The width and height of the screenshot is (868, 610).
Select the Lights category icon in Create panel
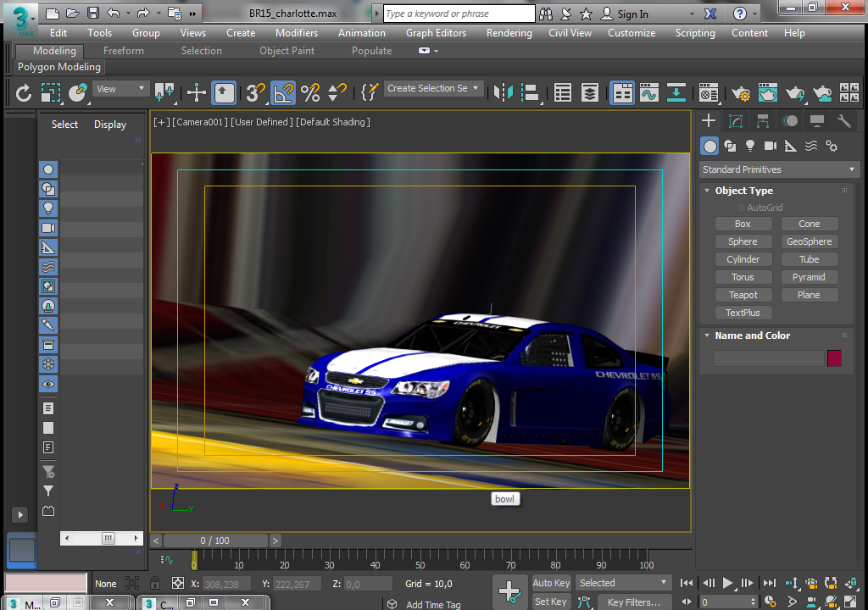tap(749, 146)
